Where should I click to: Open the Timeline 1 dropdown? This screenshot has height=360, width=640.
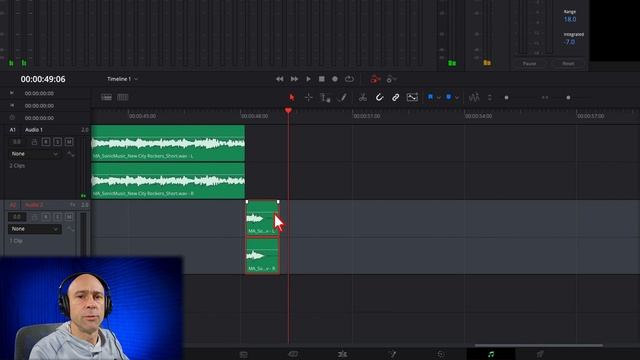pos(122,79)
